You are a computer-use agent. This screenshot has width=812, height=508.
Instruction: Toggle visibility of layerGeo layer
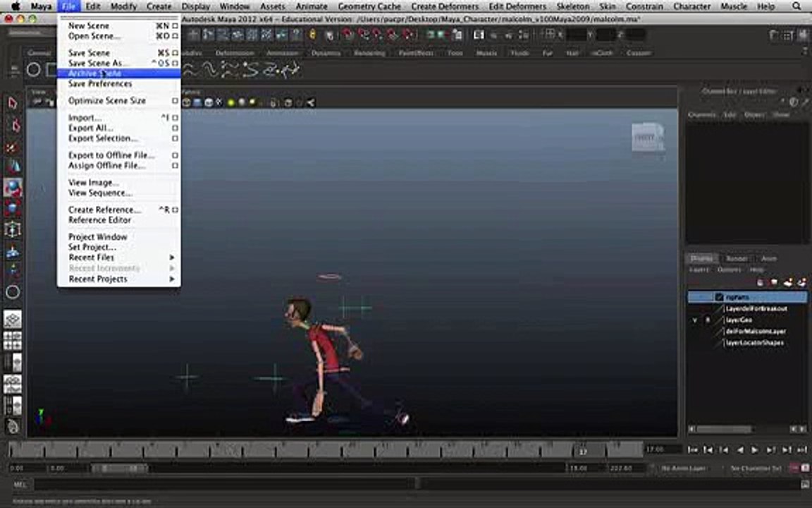coord(695,320)
